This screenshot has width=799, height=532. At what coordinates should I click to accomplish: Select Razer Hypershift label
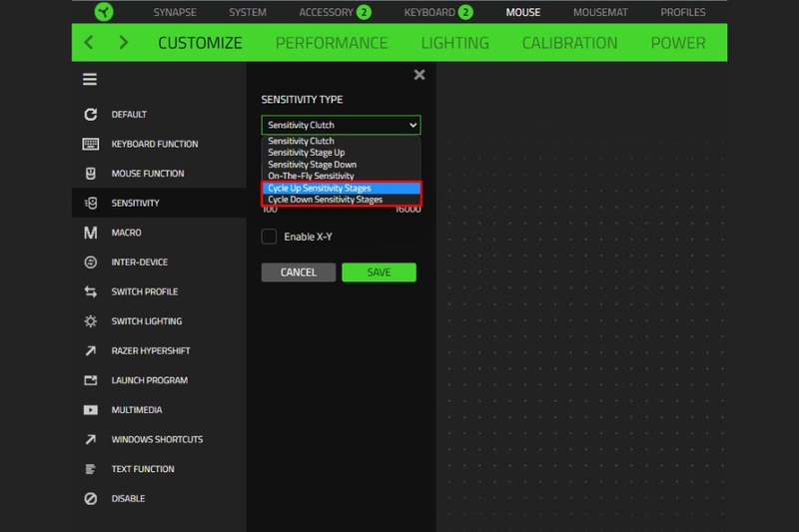(x=151, y=350)
